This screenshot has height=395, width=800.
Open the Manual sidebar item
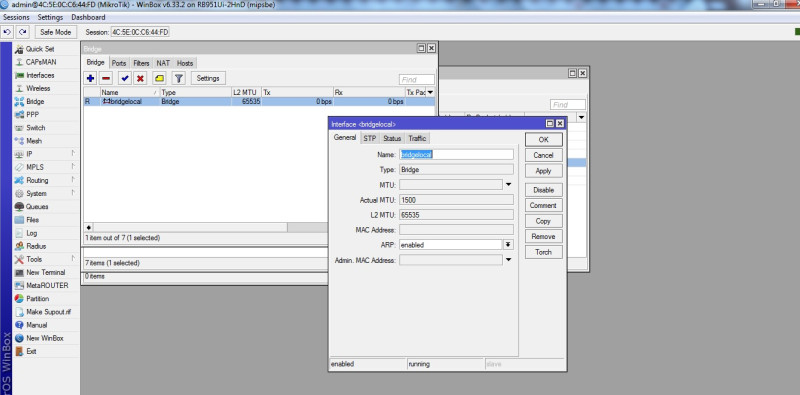tap(36, 325)
